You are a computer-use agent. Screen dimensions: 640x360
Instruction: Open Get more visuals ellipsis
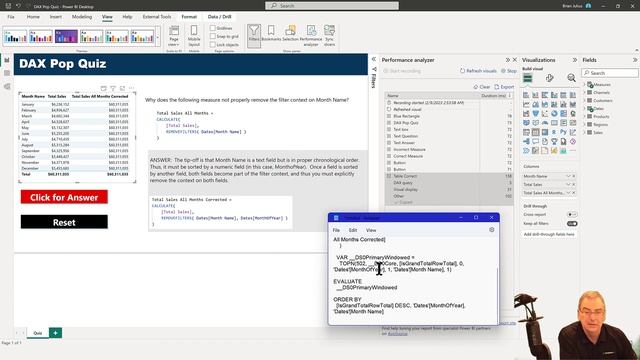click(x=573, y=151)
